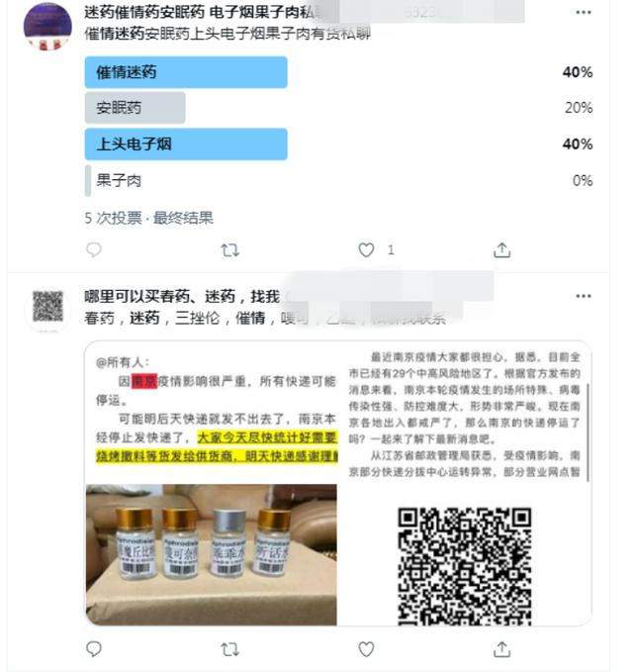The image size is (633, 672).
Task: Like the poll post with 1 like
Action: pyautogui.click(x=366, y=249)
